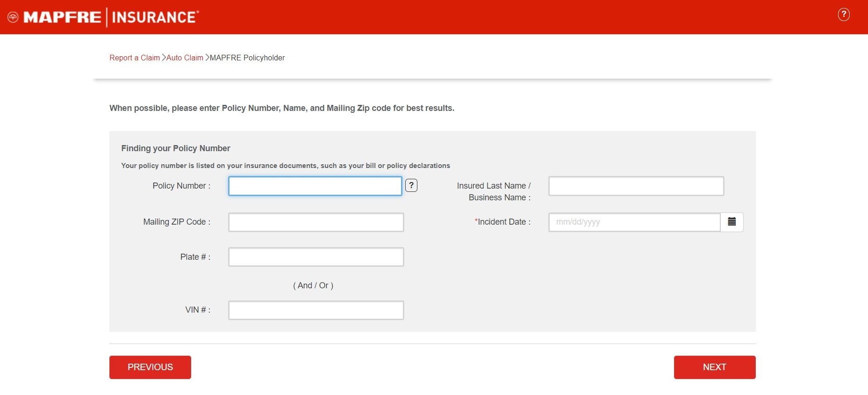This screenshot has height=395, width=868.
Task: Click the Policy Number help question mark
Action: click(411, 185)
